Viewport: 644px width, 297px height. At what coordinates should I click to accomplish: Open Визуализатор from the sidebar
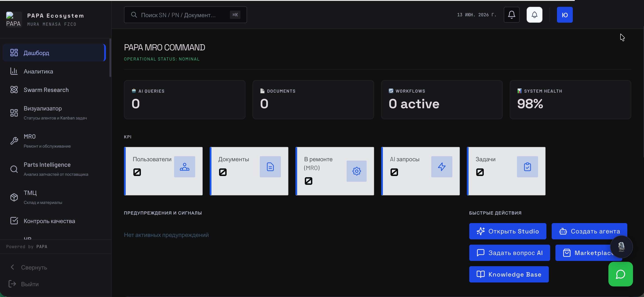tap(54, 113)
